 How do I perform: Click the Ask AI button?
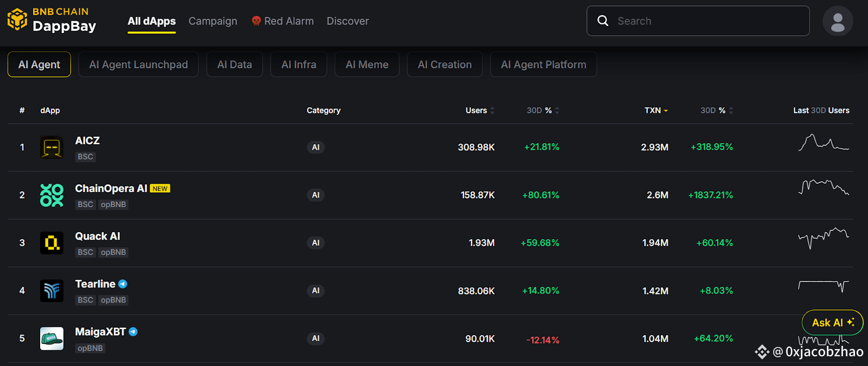(832, 323)
